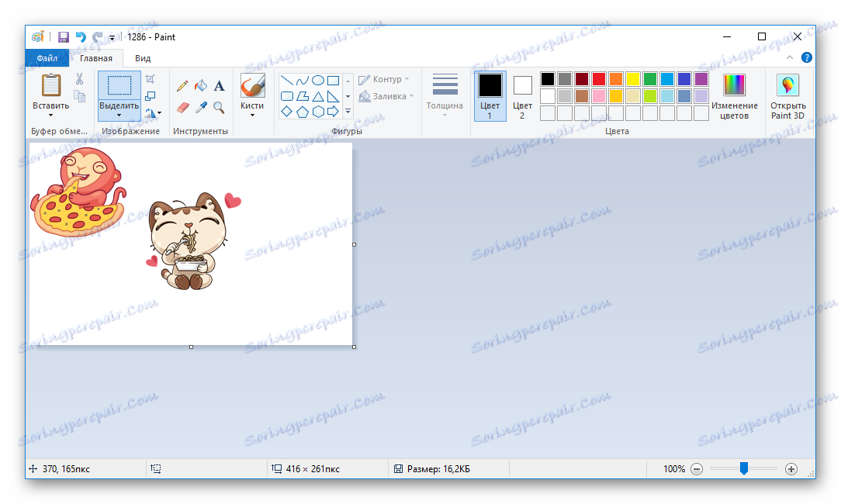Pick the diamond shape

click(287, 112)
